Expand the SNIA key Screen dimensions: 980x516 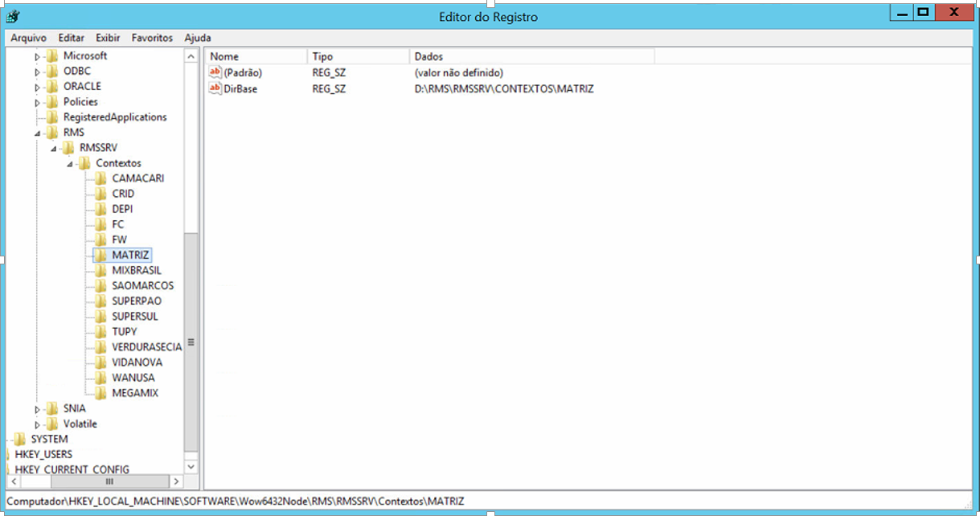[37, 409]
